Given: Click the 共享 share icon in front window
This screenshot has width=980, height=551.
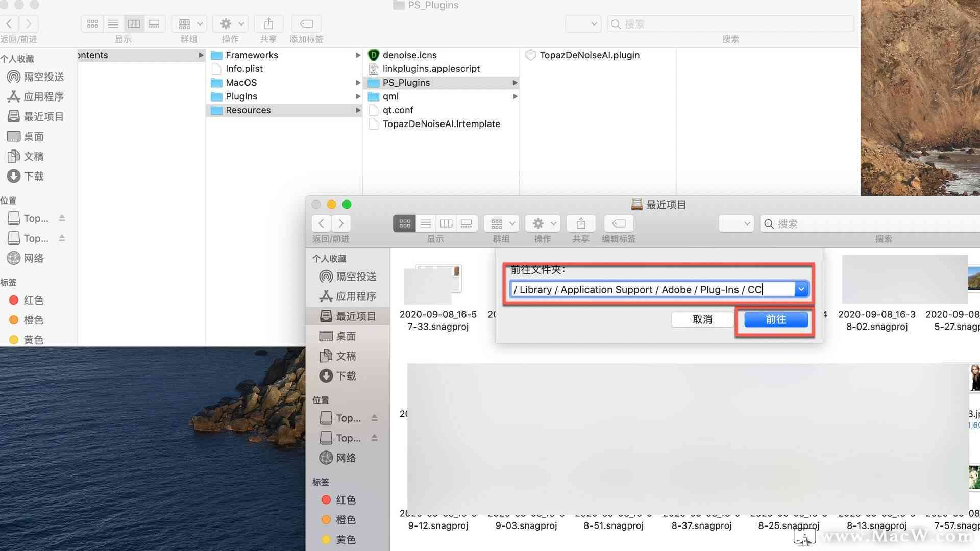Looking at the screenshot, I should [581, 223].
